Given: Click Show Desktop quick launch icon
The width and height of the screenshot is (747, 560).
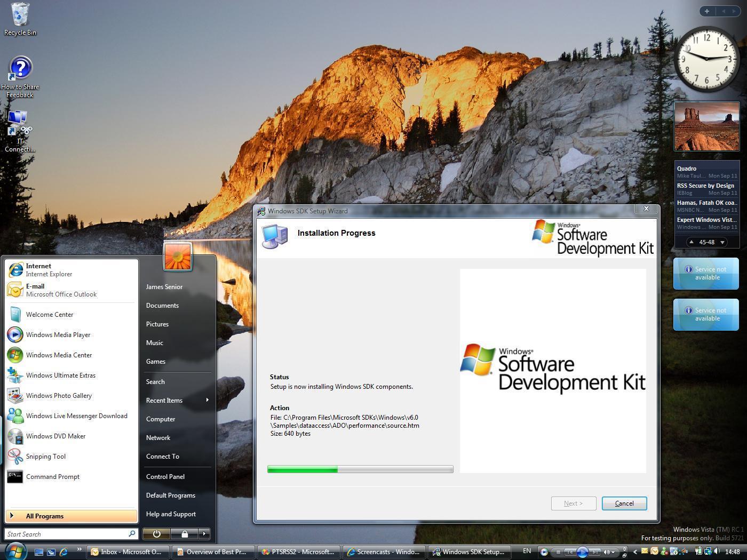Looking at the screenshot, I should click(39, 552).
